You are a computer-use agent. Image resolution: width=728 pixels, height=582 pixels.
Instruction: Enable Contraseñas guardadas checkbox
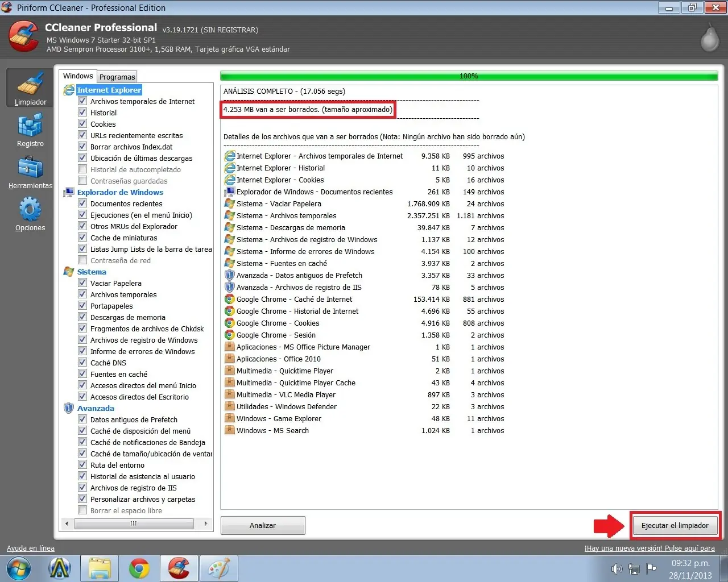coord(82,181)
